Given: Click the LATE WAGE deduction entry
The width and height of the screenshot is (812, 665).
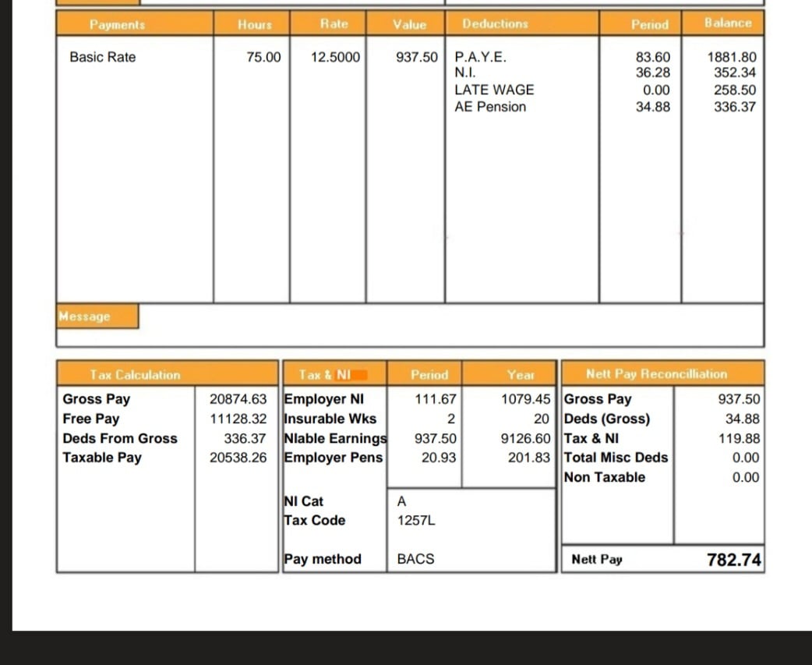Looking at the screenshot, I should coord(494,90).
